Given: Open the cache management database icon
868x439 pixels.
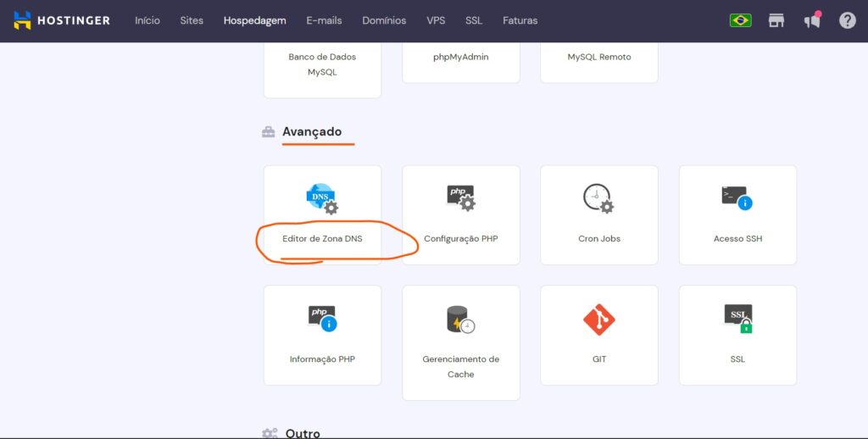Looking at the screenshot, I should pos(460,320).
